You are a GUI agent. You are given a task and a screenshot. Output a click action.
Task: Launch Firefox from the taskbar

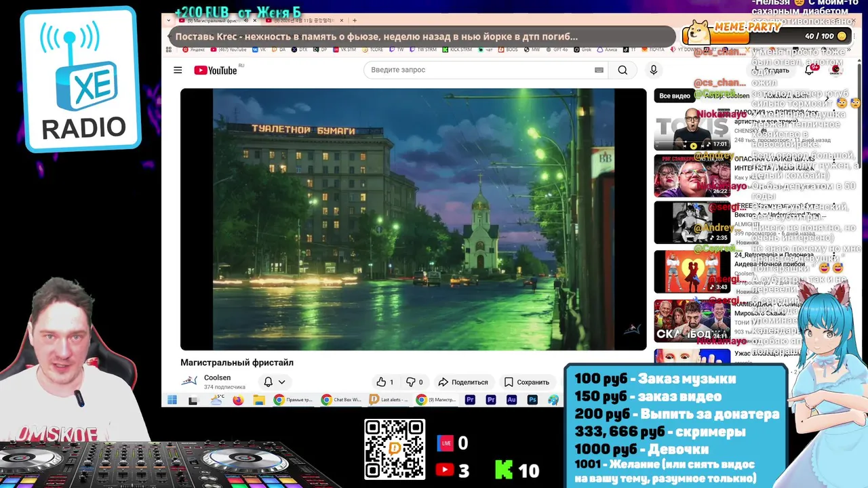pyautogui.click(x=237, y=400)
